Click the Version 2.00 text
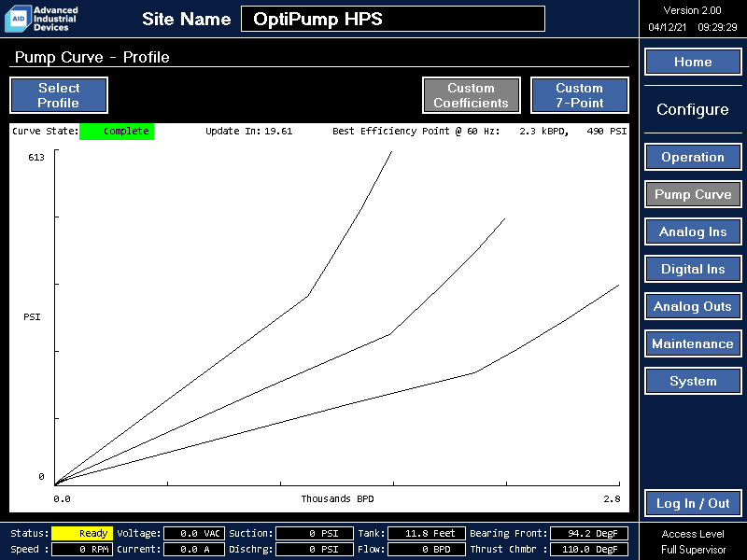This screenshot has height=560, width=747. coord(692,10)
